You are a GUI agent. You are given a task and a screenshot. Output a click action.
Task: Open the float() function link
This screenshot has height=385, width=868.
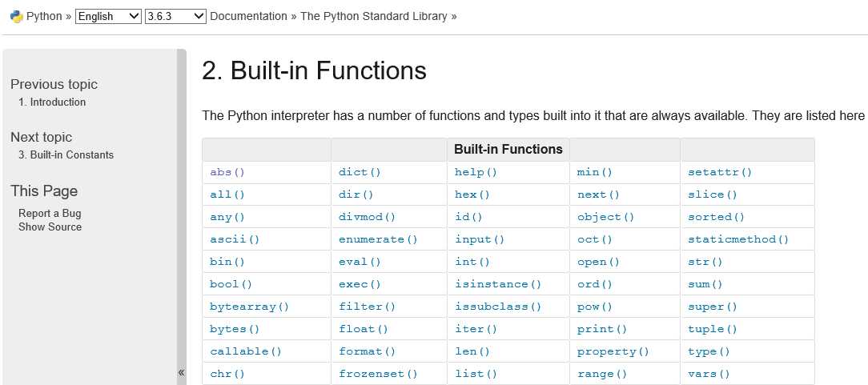(x=364, y=329)
